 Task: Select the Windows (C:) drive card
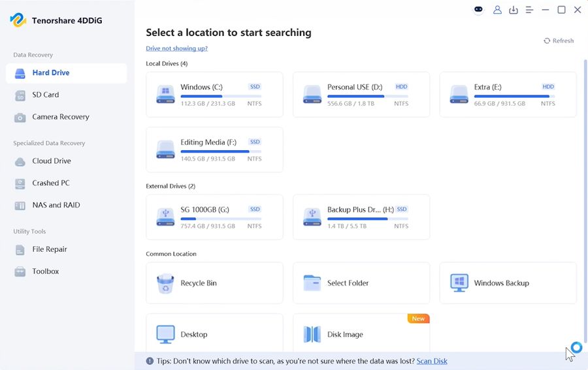point(214,95)
